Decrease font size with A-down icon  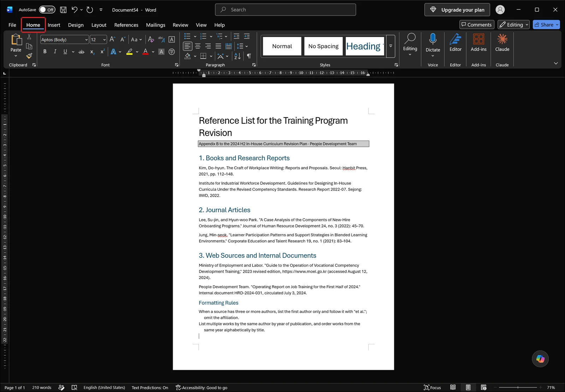(x=123, y=40)
